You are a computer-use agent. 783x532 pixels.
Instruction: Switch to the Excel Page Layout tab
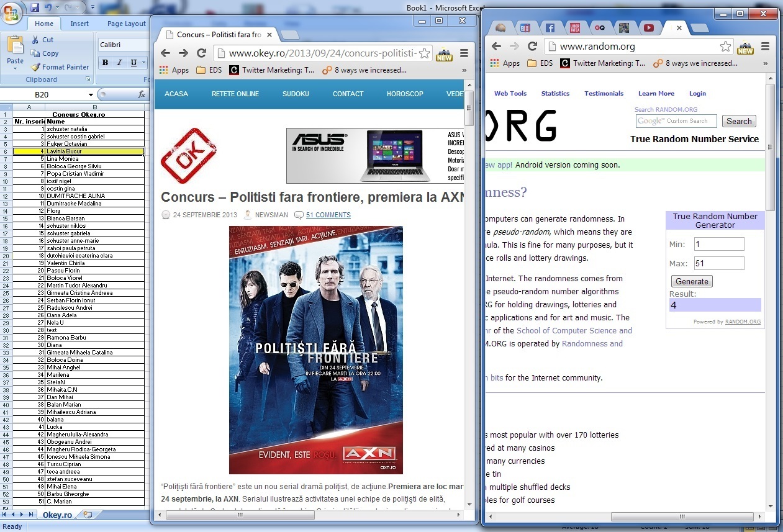[126, 24]
